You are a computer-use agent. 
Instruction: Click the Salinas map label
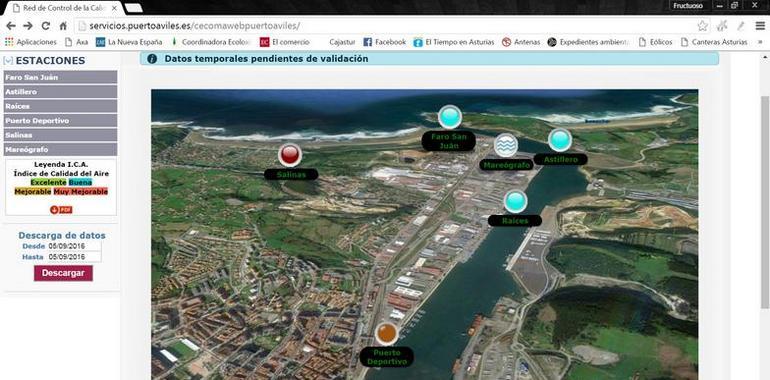(291, 174)
